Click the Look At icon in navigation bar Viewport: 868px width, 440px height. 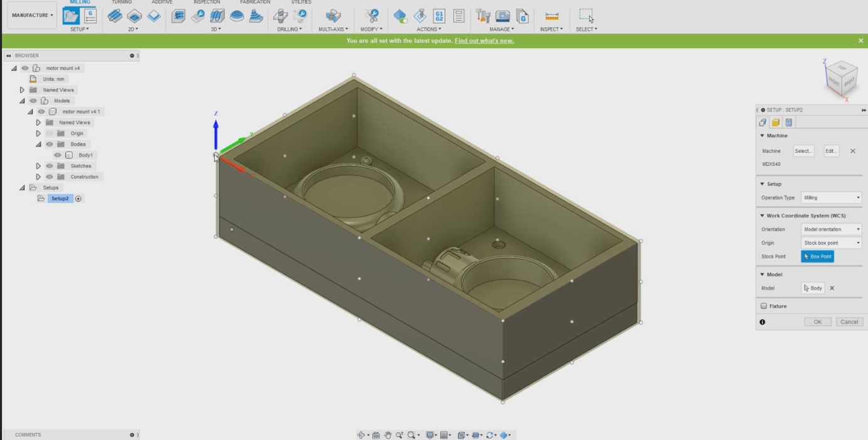(x=376, y=435)
